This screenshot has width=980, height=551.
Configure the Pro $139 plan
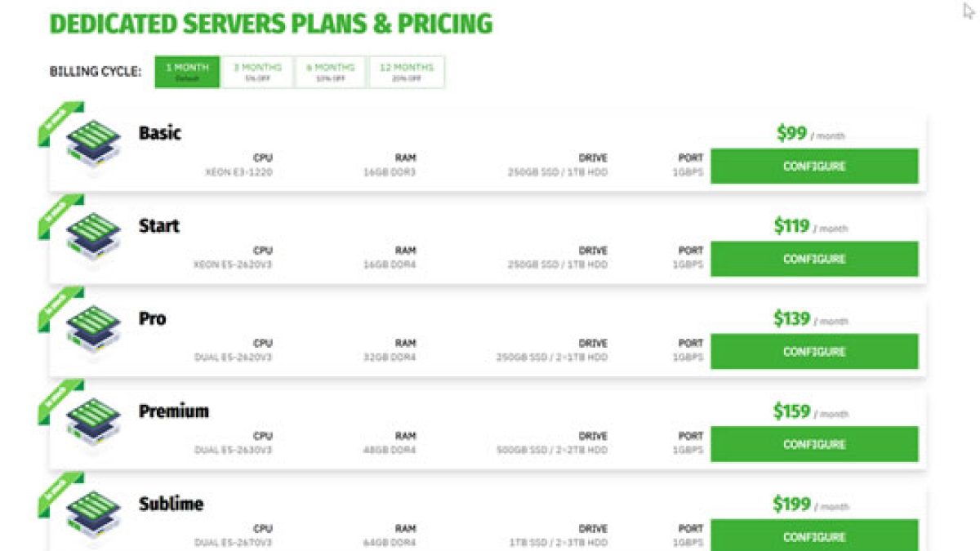(x=814, y=352)
